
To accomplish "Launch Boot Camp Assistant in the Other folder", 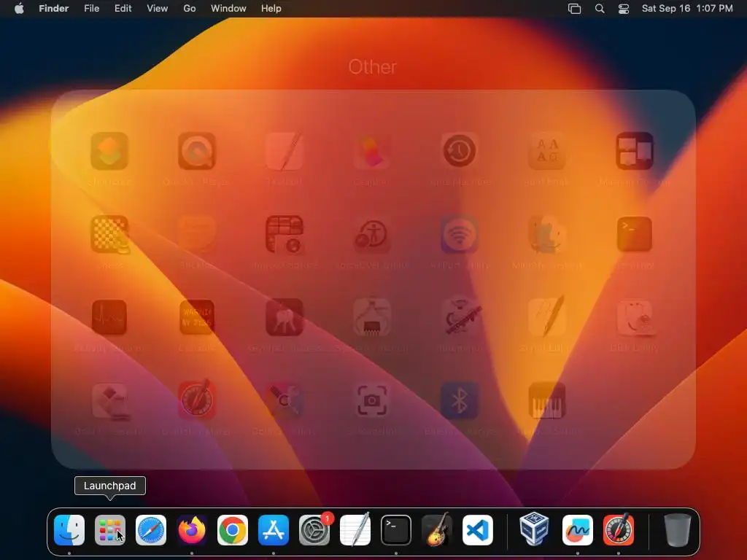I will point(109,401).
